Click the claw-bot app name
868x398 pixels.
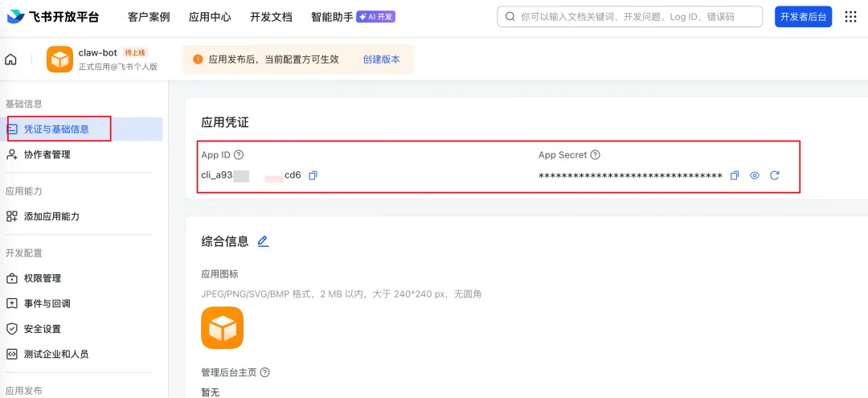[x=98, y=52]
